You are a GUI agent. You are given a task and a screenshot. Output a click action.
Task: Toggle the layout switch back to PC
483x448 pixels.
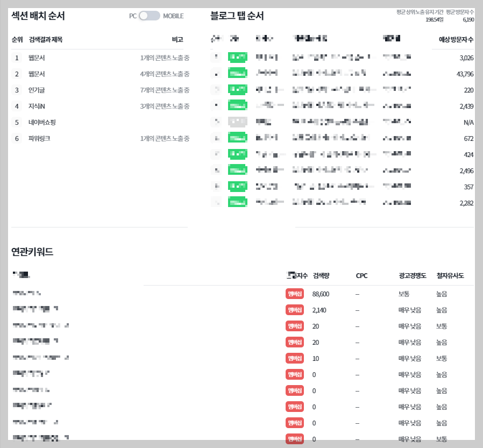tap(144, 16)
